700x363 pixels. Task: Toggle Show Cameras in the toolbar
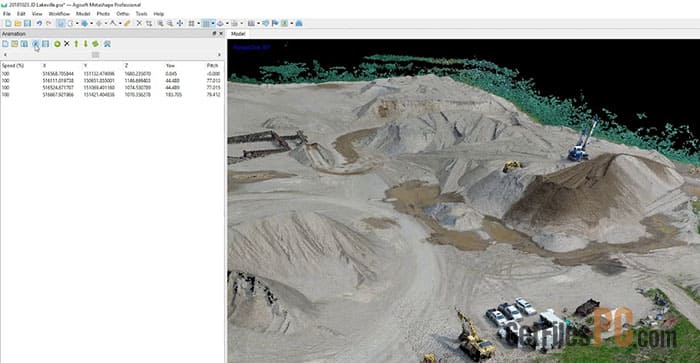[x=266, y=23]
